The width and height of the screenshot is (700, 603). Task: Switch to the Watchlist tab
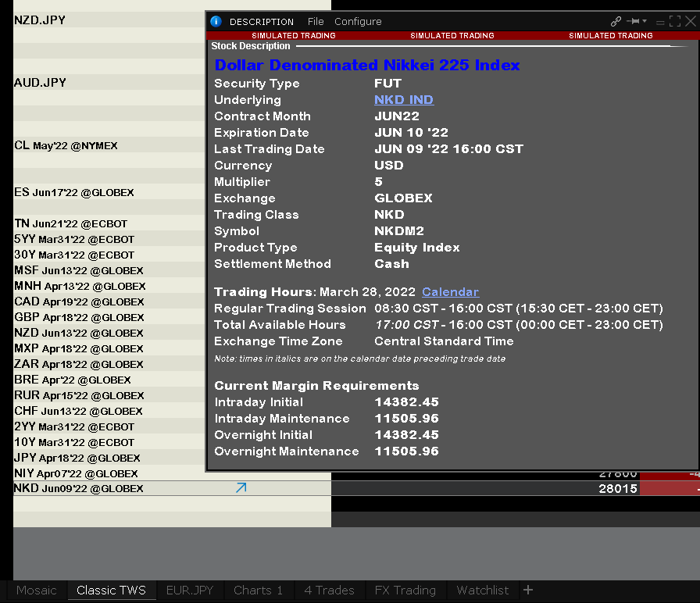[x=482, y=591]
